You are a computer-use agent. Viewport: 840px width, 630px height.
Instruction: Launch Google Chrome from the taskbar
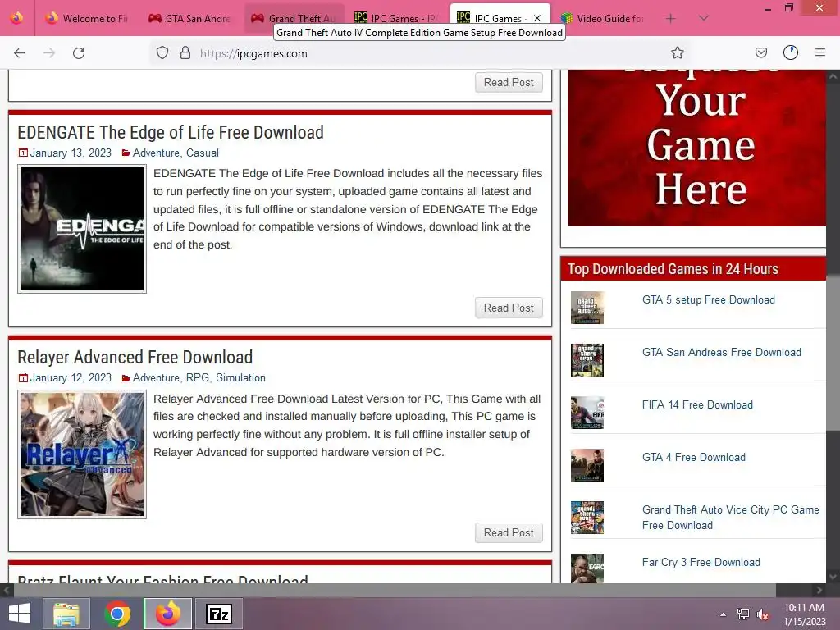(117, 614)
